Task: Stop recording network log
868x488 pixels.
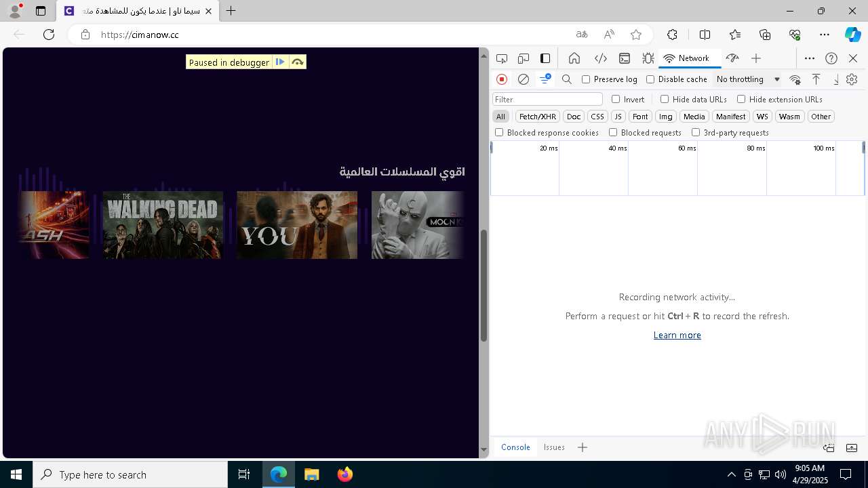Action: point(502,79)
